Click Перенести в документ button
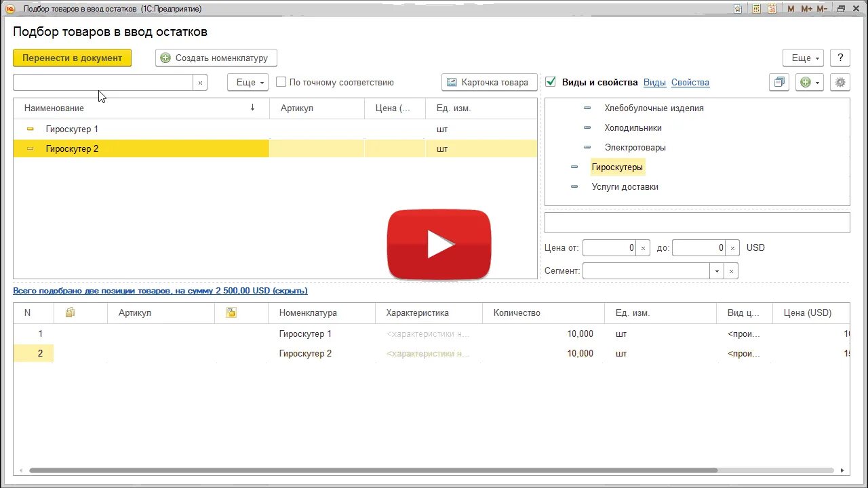The width and height of the screenshot is (868, 488). [72, 58]
